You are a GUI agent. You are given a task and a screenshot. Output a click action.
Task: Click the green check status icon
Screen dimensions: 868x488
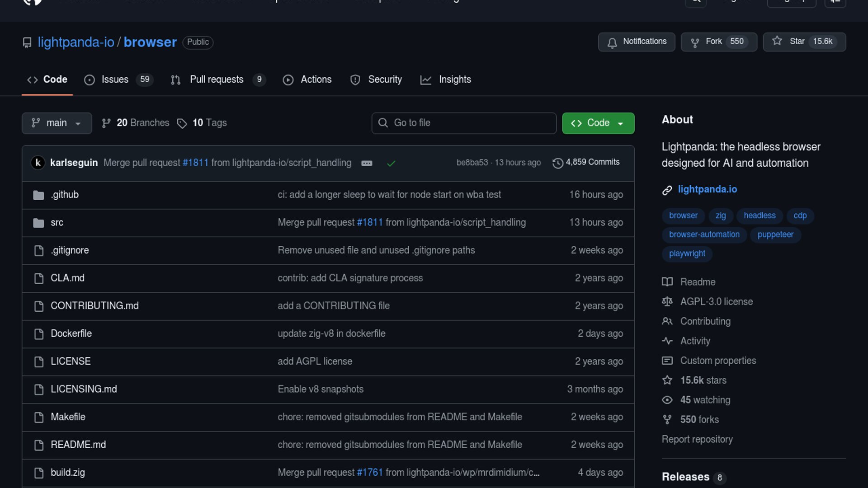coord(391,163)
